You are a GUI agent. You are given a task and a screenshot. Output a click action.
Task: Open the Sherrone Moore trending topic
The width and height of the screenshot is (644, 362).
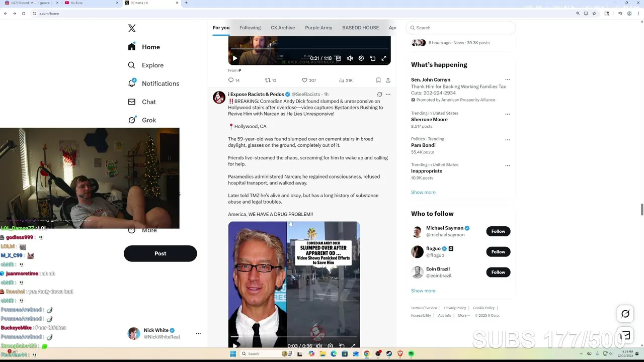[429, 120]
